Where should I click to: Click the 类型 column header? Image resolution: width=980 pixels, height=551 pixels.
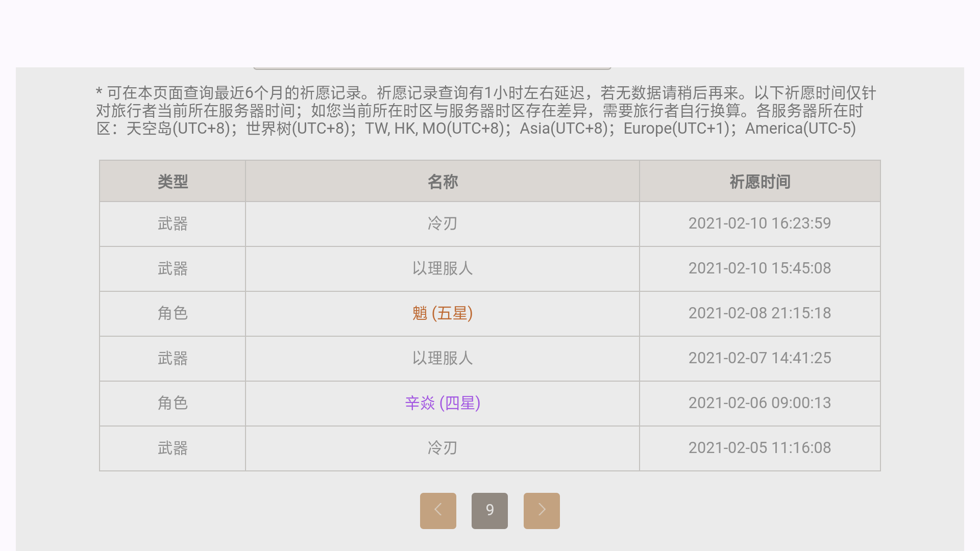point(173,182)
